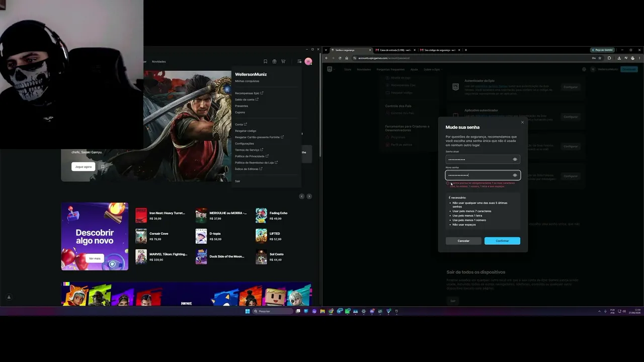Viewport: 644px width, 362px height.
Task: Open the browser extensions puzzle icon
Action: point(609,58)
